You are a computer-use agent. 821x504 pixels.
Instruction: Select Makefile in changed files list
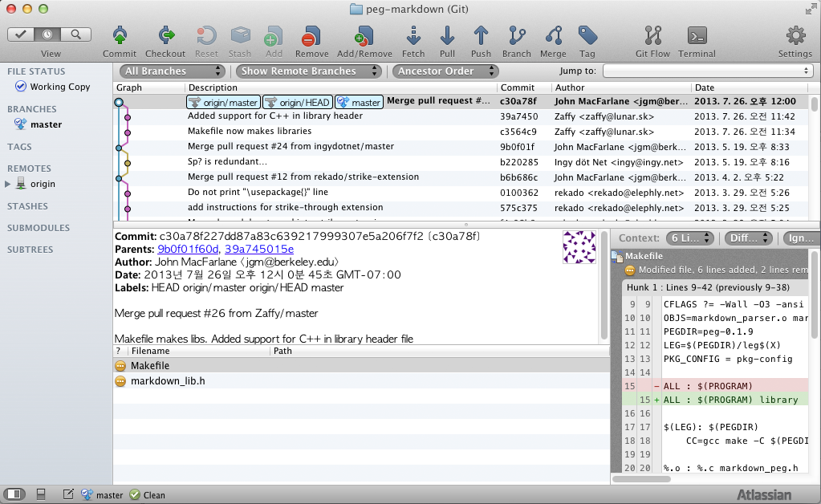coord(361,365)
